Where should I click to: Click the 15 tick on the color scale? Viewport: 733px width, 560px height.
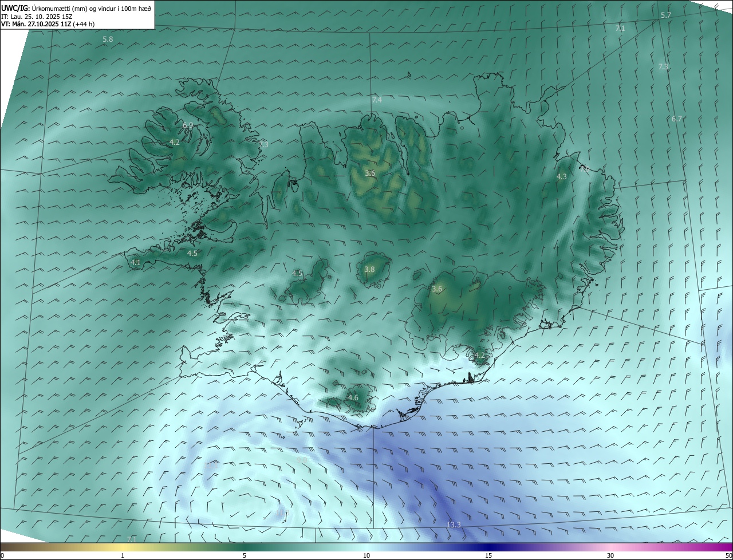point(488,555)
